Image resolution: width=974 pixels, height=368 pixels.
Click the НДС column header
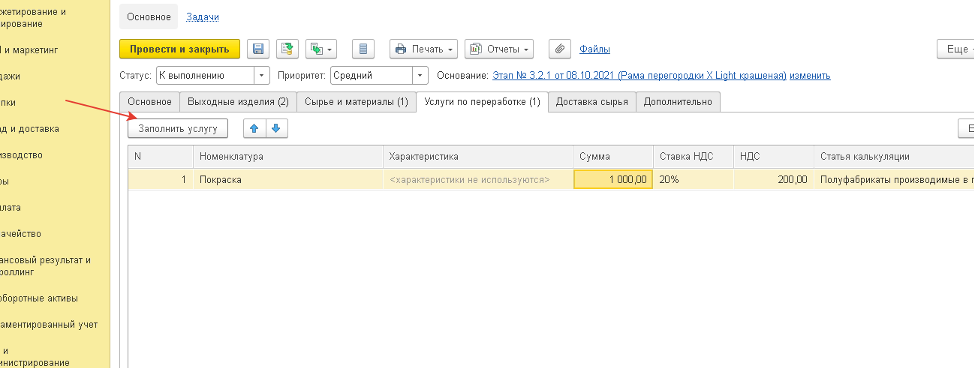tap(773, 157)
